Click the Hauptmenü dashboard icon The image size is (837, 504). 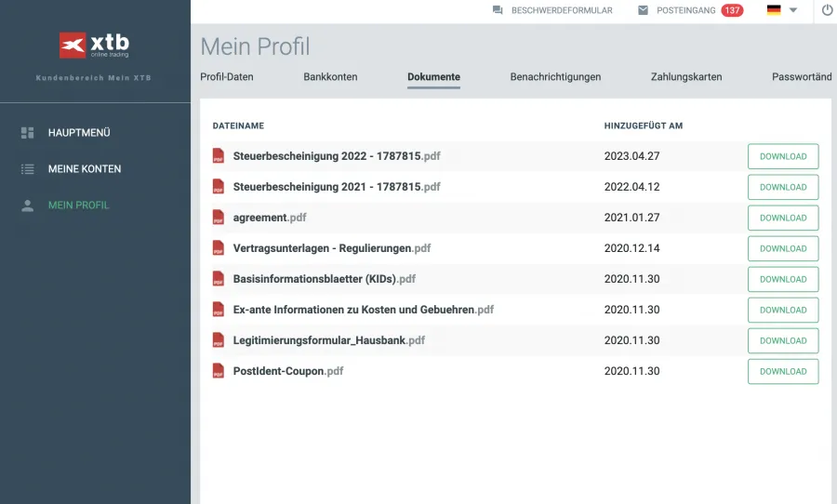pos(28,133)
